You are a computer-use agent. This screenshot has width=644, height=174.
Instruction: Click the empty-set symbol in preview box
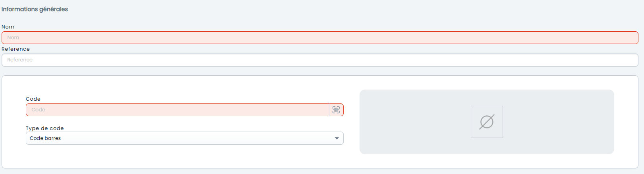[487, 122]
